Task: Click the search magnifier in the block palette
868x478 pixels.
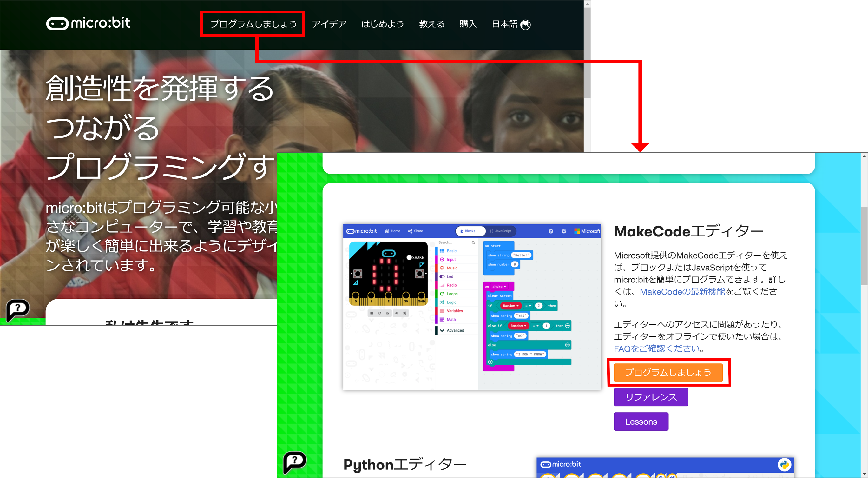Action: point(473,243)
